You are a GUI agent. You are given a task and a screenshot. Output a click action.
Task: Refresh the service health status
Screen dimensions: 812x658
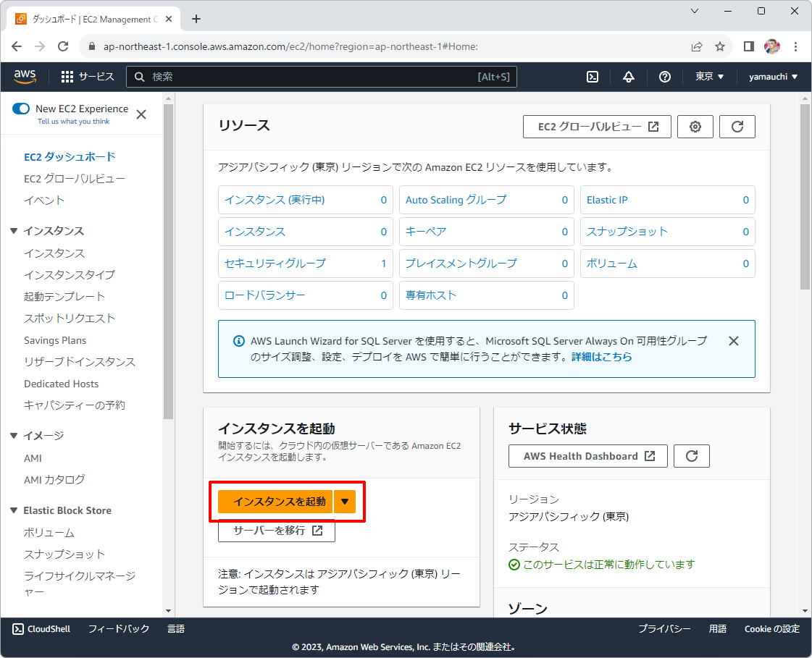[692, 456]
